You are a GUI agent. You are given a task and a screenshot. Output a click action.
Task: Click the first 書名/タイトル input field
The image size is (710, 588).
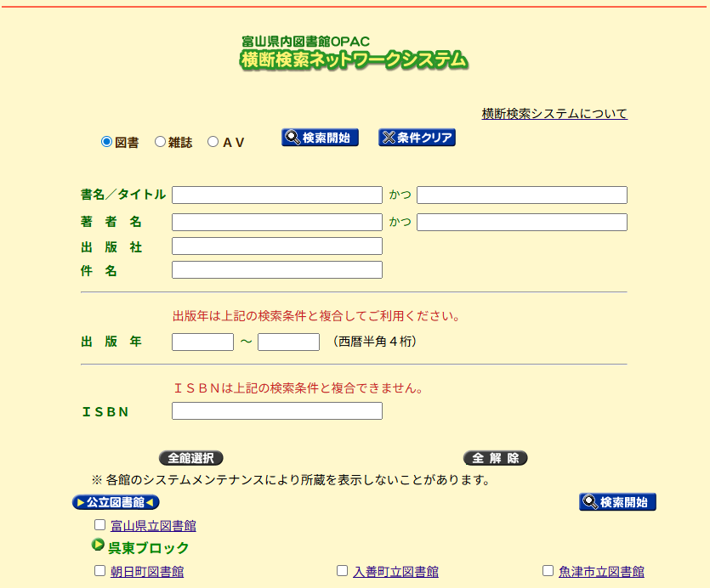click(x=277, y=195)
